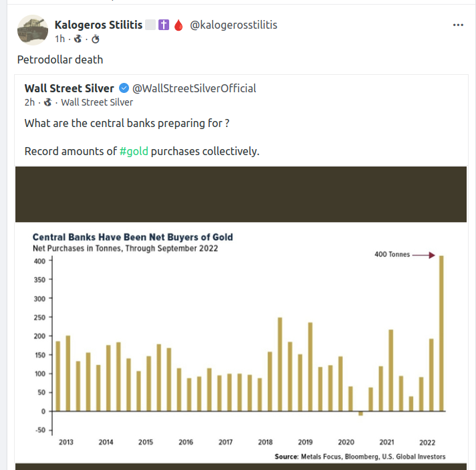This screenshot has height=470, width=476.
Task: Click the purple cross emoji after the name
Action: coord(164,25)
